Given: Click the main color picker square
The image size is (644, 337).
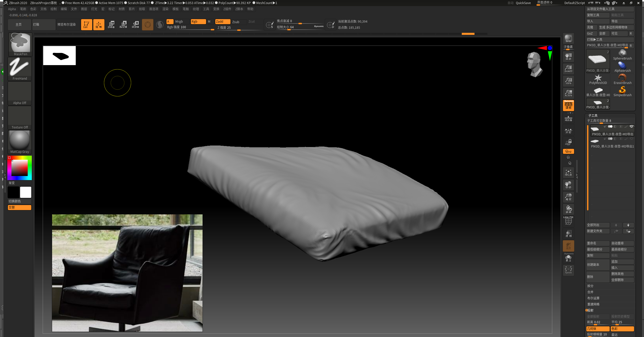Looking at the screenshot, I should click(20, 168).
